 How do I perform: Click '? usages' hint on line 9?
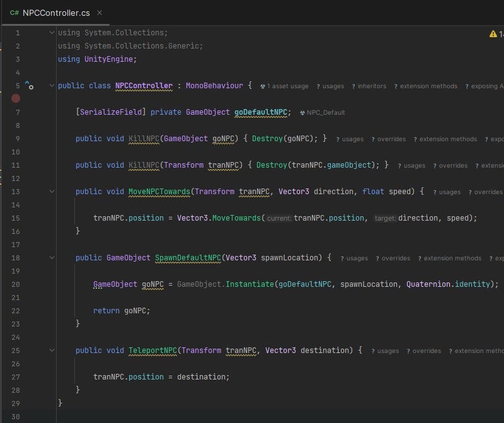(x=350, y=139)
